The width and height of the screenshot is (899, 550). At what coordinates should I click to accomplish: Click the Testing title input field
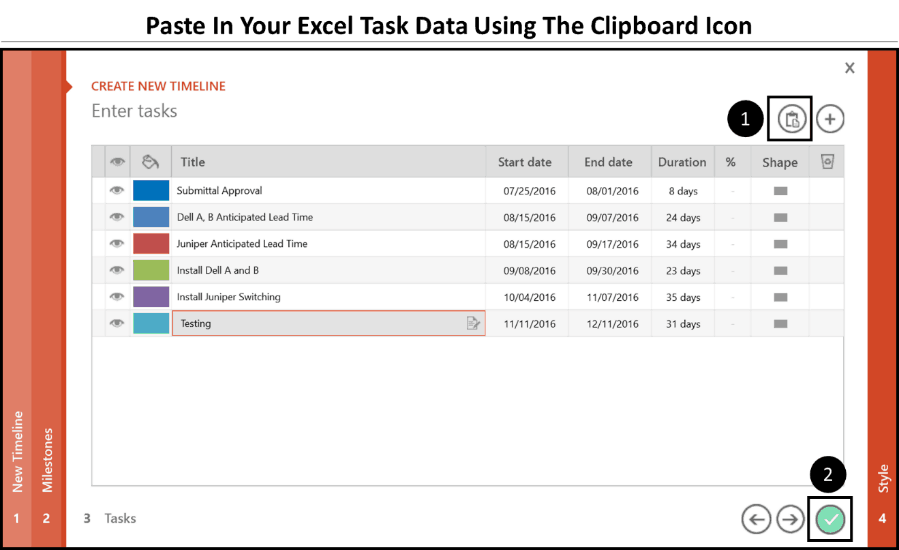coord(329,323)
